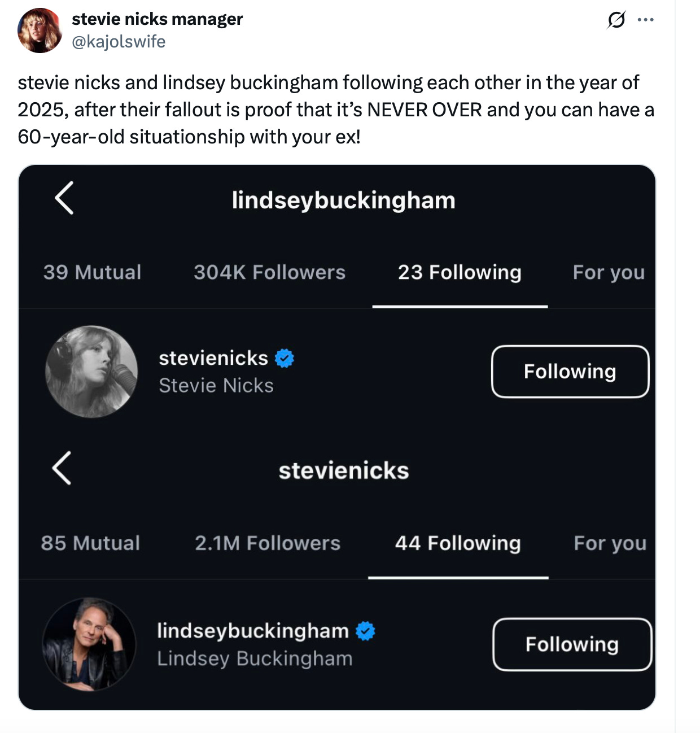This screenshot has height=733, width=700.
Task: Open the stevienicks circular profile picture
Action: click(x=91, y=372)
